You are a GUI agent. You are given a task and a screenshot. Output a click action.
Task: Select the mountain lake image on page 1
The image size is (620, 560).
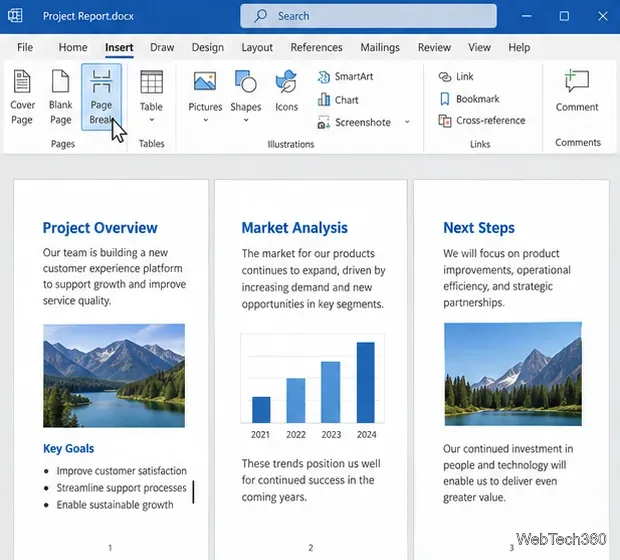click(114, 376)
